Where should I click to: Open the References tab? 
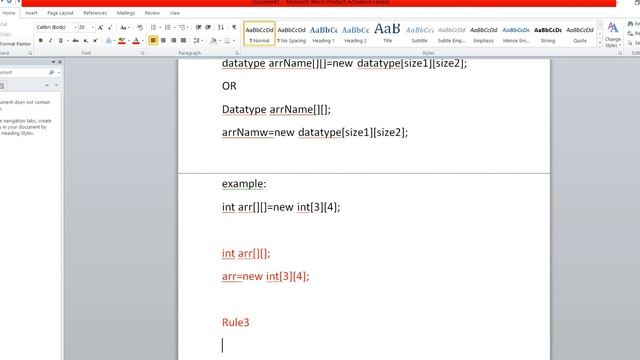95,13
